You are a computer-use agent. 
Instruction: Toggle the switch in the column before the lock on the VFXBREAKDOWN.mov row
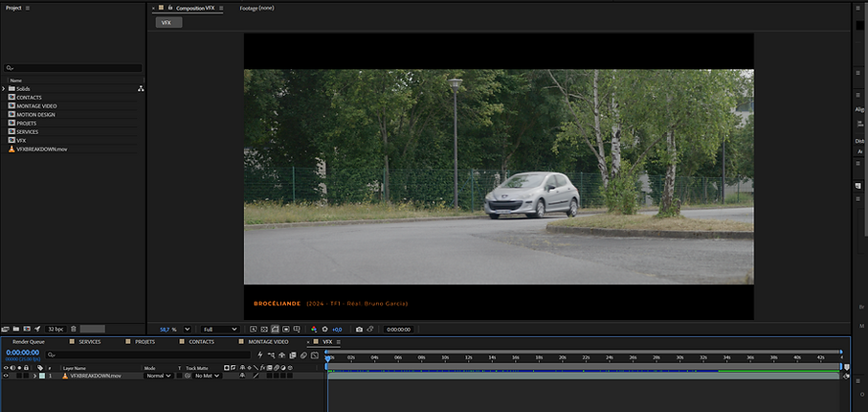point(19,376)
